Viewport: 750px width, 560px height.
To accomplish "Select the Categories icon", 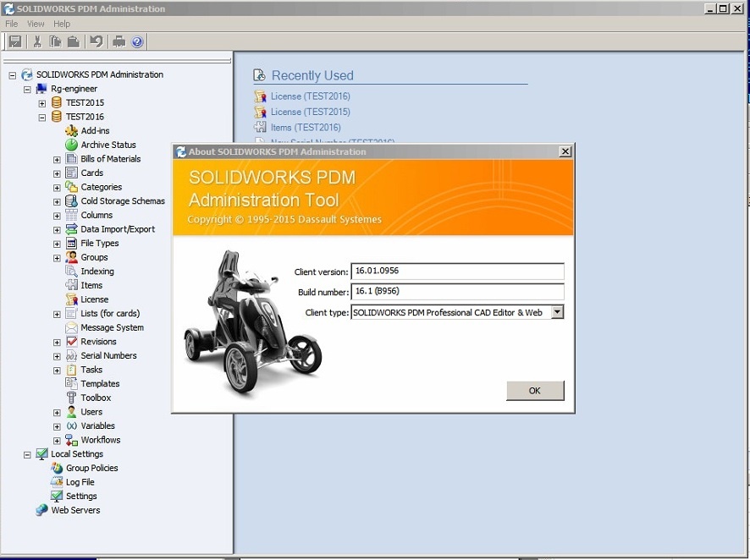I will pos(71,187).
